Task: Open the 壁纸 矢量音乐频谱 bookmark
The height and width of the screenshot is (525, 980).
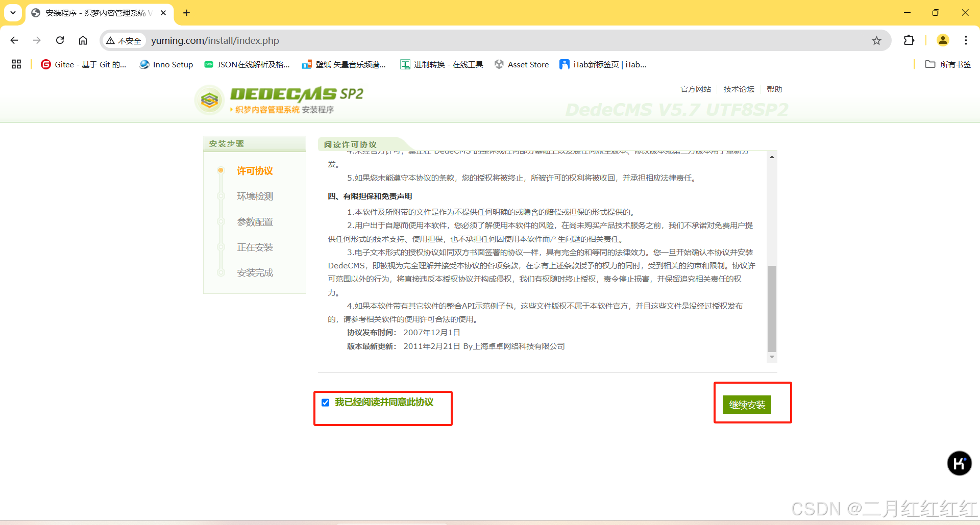Action: tap(344, 64)
